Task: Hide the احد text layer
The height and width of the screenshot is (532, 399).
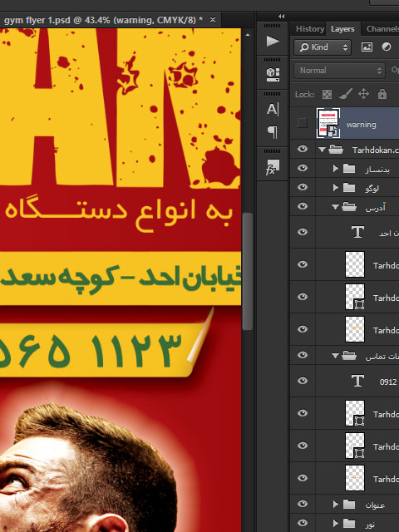Action: tap(303, 232)
